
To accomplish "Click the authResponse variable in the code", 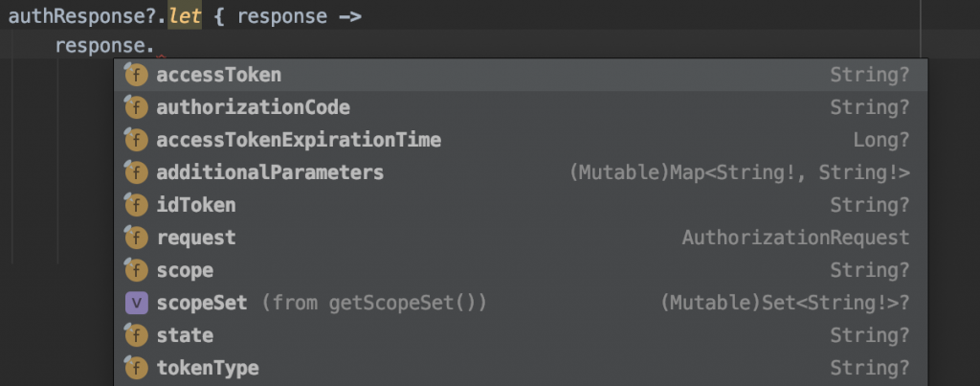I will coord(72,16).
